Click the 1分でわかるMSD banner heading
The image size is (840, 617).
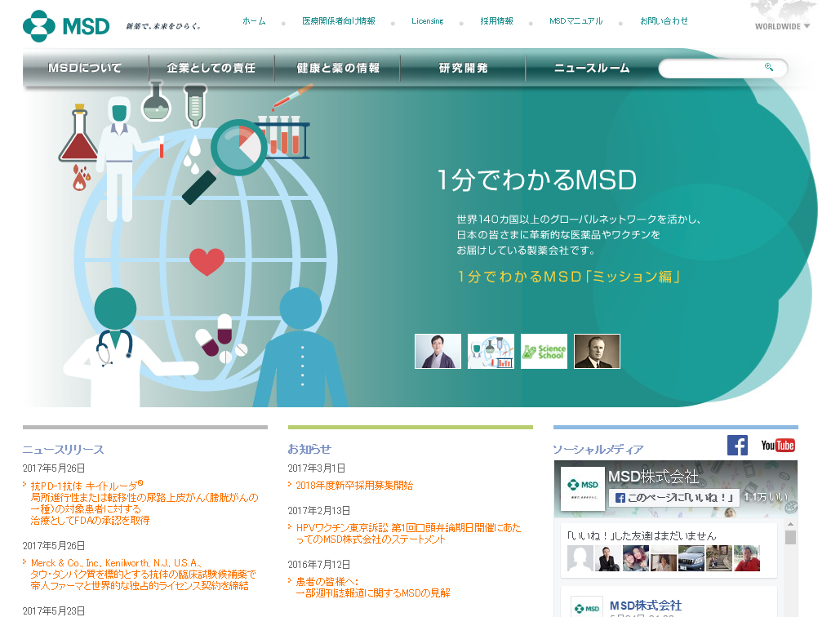click(537, 180)
